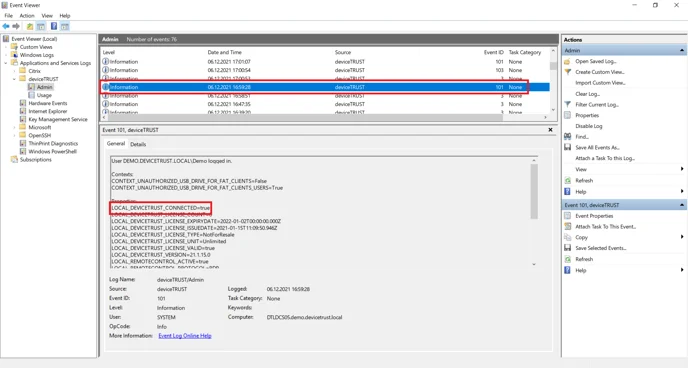The image size is (688, 368).
Task: Click the Copy pages icon
Action: pyautogui.click(x=567, y=237)
